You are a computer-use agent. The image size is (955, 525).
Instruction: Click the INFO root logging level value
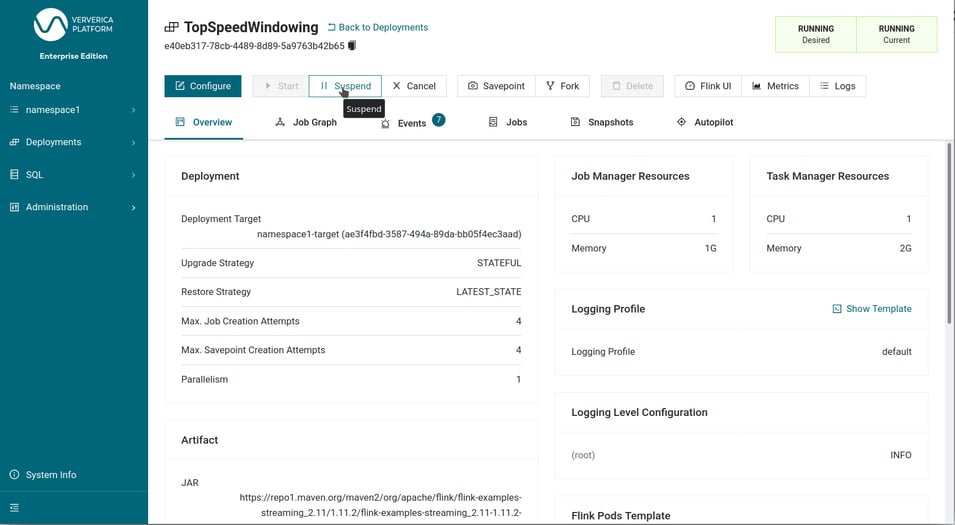point(901,455)
